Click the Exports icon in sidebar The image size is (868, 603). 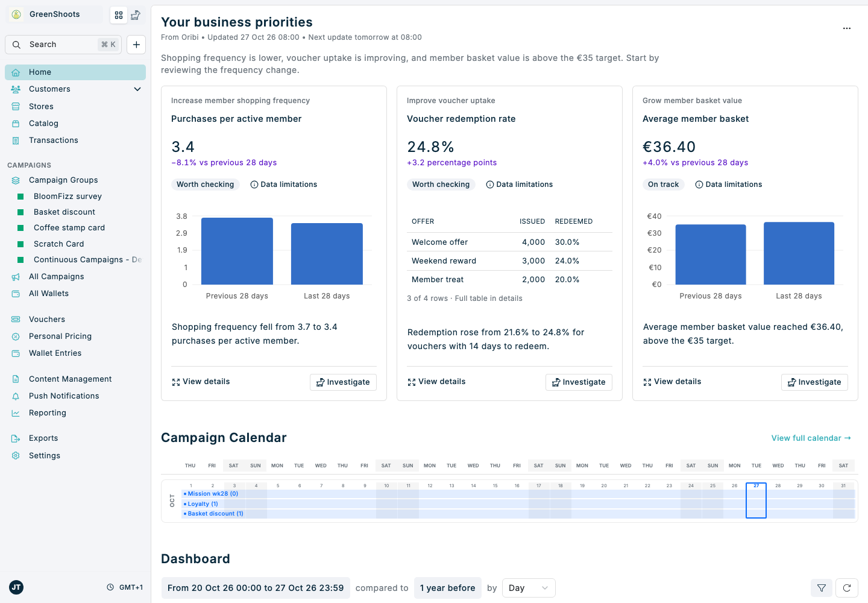click(x=16, y=438)
